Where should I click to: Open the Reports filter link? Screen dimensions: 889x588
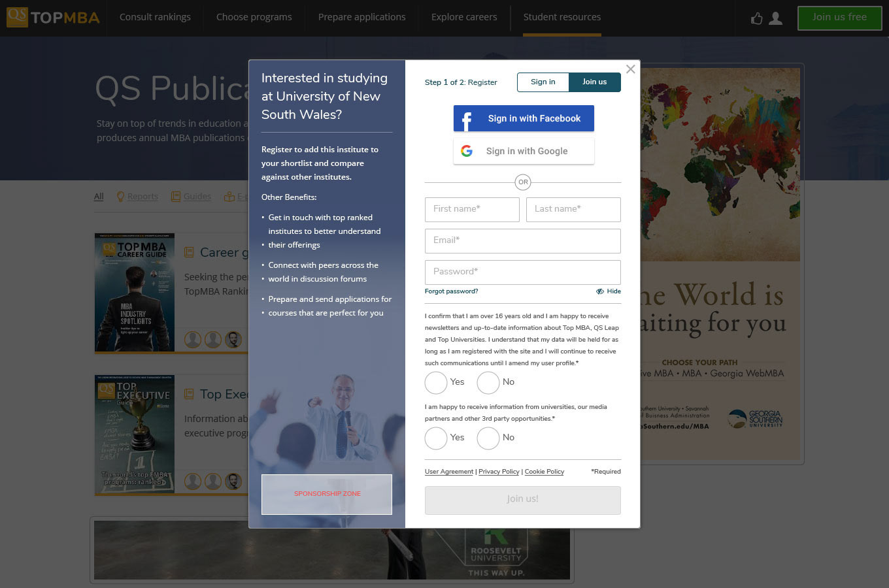143,196
